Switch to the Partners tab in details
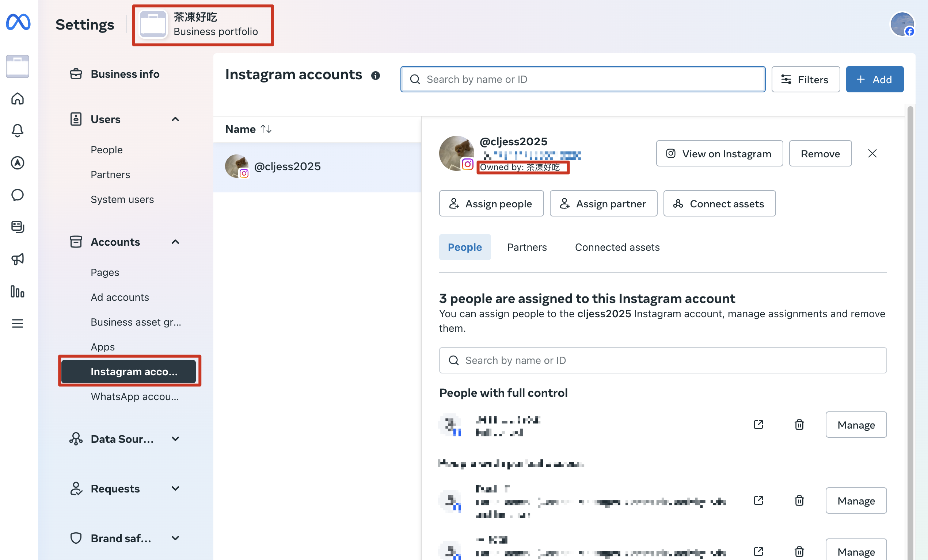This screenshot has width=928, height=560. 527,247
